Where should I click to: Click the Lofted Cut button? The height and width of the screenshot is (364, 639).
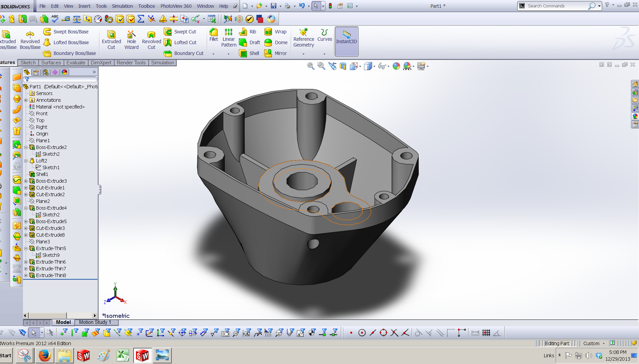[180, 42]
